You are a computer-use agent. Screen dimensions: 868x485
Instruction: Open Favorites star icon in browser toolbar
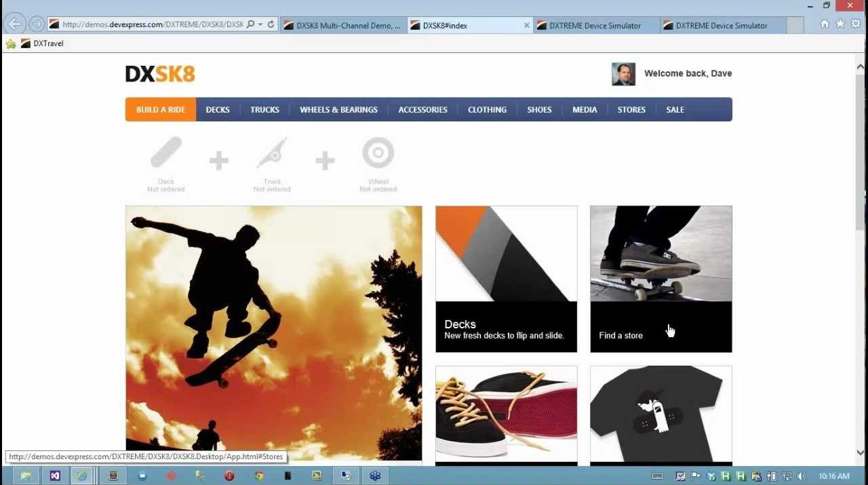click(x=840, y=24)
